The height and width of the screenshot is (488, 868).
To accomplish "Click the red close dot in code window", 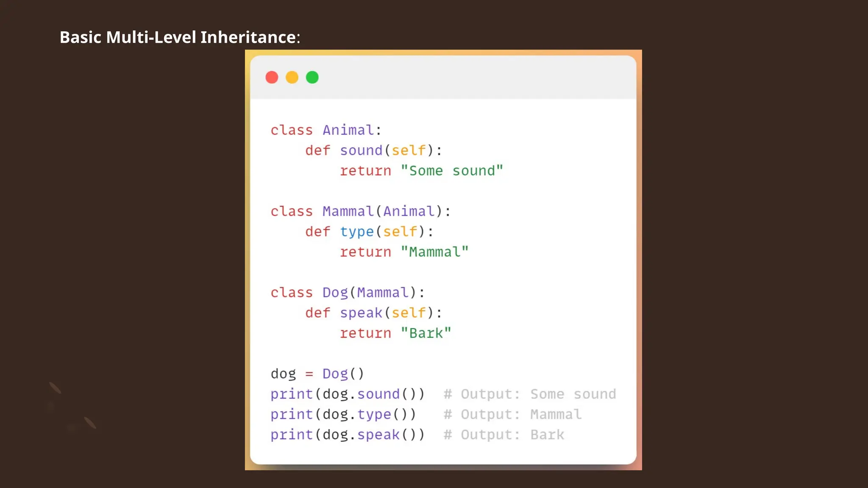I will coord(272,78).
